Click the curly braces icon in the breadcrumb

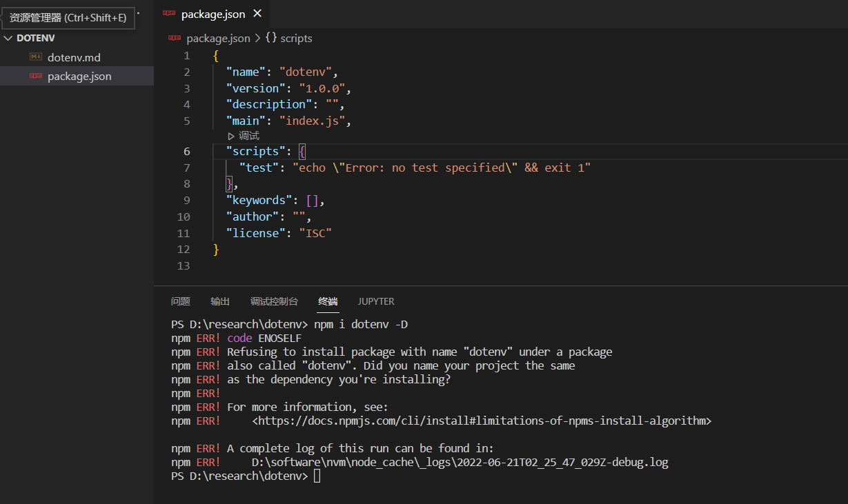point(271,39)
